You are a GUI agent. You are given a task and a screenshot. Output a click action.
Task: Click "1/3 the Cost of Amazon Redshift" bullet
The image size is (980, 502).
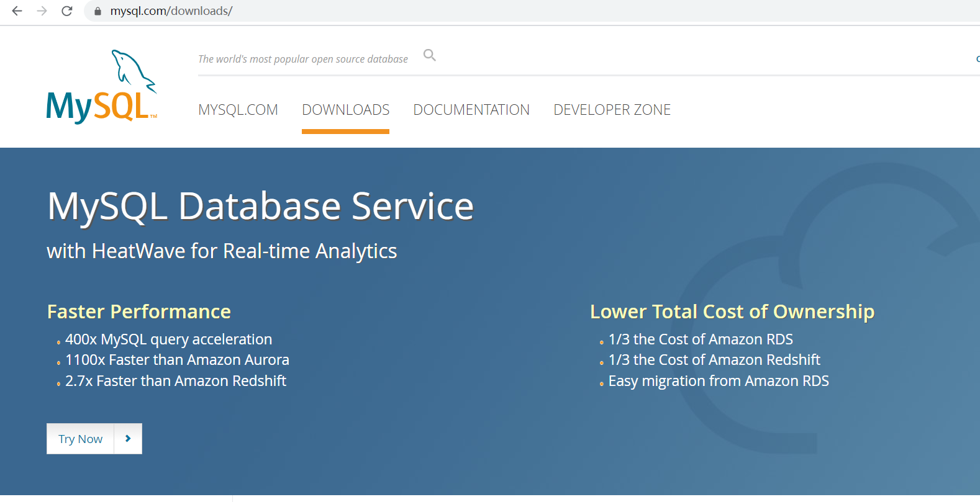[714, 360]
